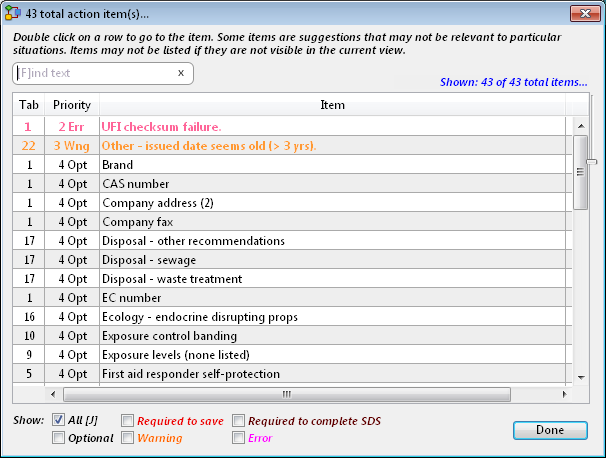606x458 pixels.
Task: Click tab number 9 cell
Action: tap(29, 354)
